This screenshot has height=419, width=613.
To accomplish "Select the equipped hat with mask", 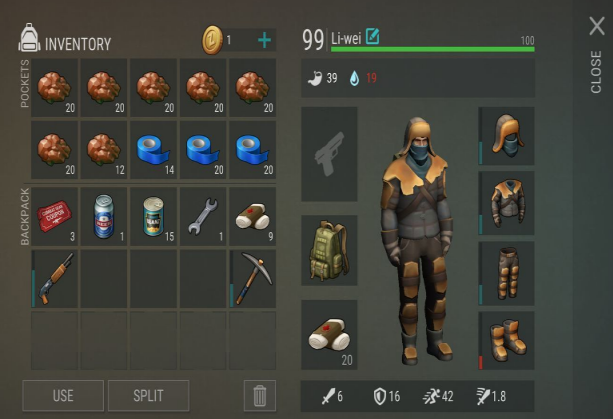I will pyautogui.click(x=506, y=136).
